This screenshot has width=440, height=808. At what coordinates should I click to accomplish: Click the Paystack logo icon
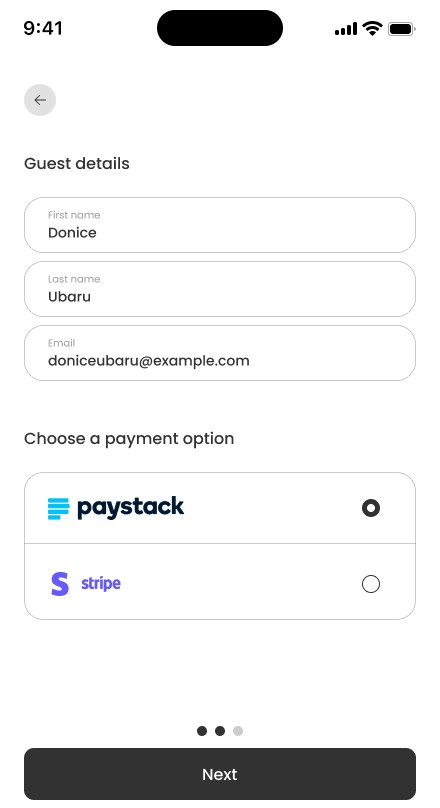click(58, 509)
